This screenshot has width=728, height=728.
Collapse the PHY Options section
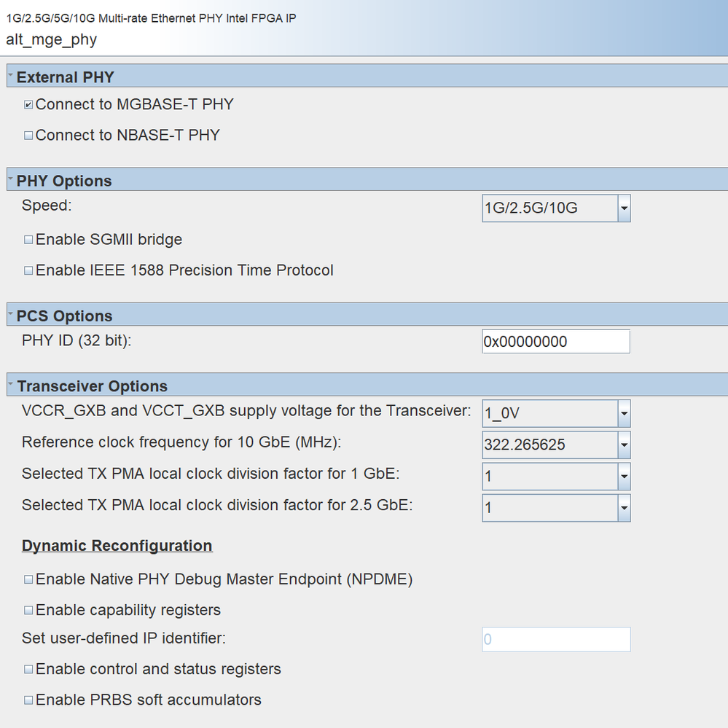(x=11, y=178)
